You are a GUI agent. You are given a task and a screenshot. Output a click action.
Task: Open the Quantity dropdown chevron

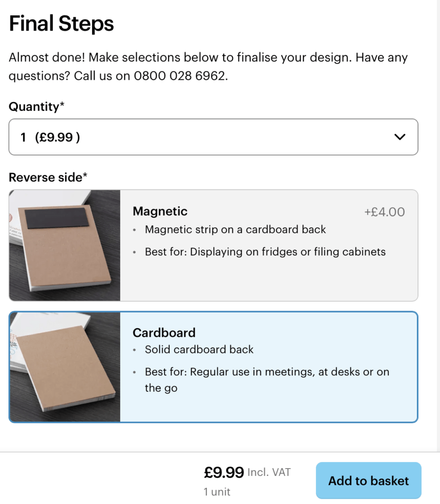(x=400, y=137)
